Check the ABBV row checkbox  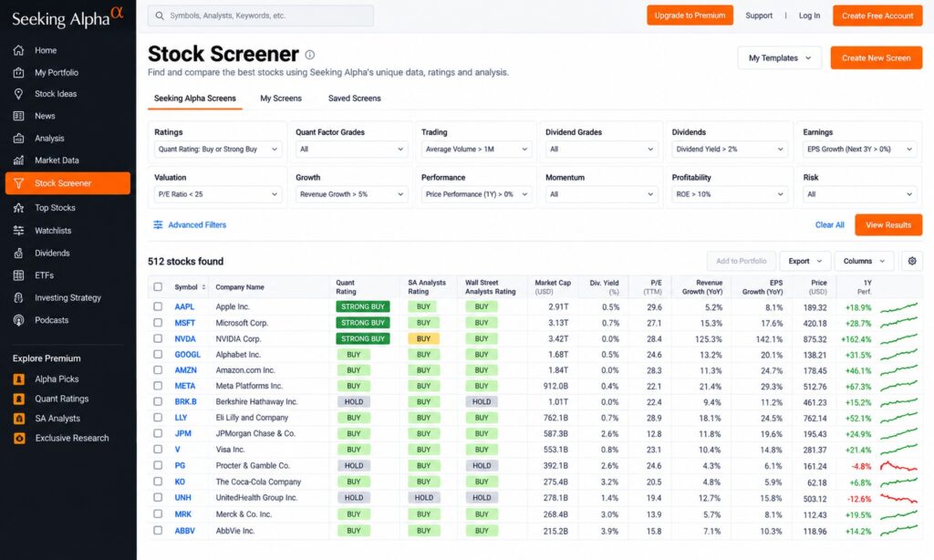(x=158, y=530)
